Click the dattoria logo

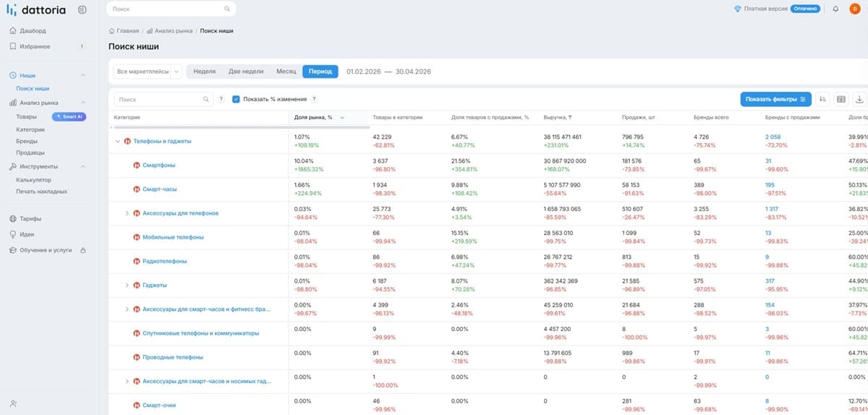pyautogui.click(x=37, y=9)
